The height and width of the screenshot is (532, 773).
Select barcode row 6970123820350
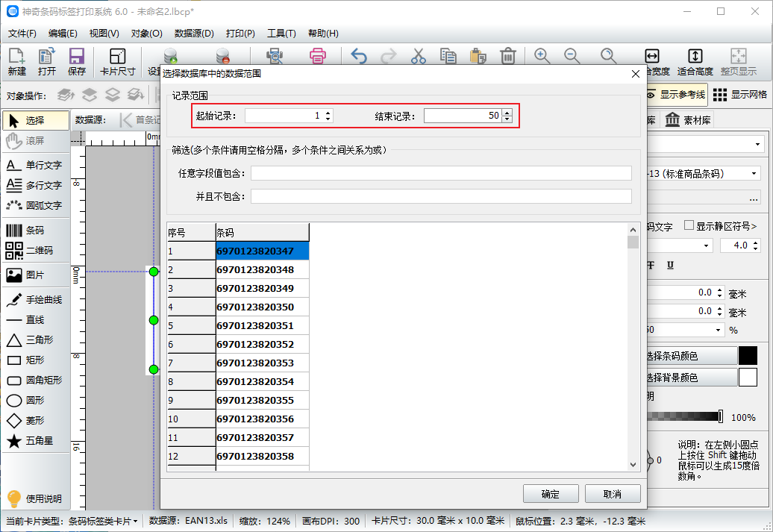coord(263,307)
